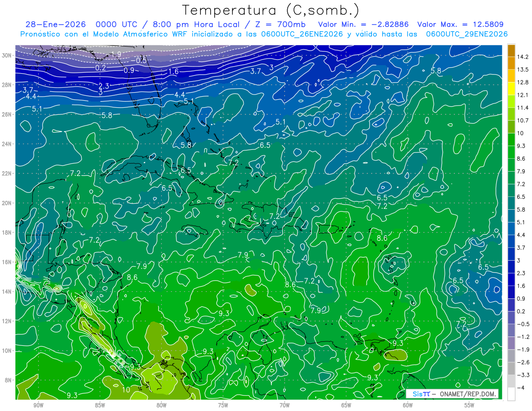
Task: Click the 'SisTT - ONAMET/REP.DOM.' logo box
Action: tap(452, 394)
